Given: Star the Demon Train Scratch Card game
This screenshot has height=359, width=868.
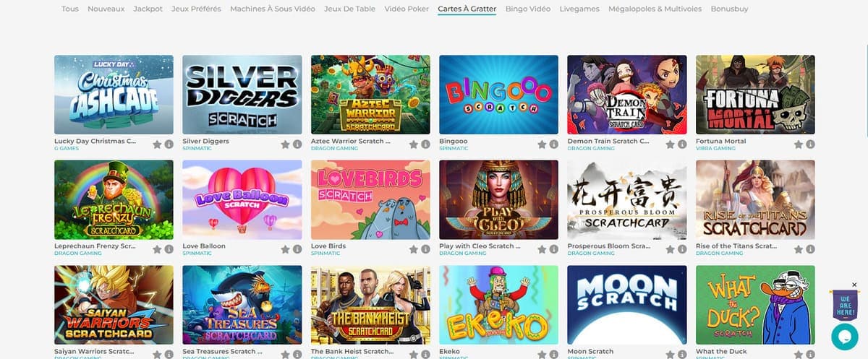Looking at the screenshot, I should tap(671, 144).
